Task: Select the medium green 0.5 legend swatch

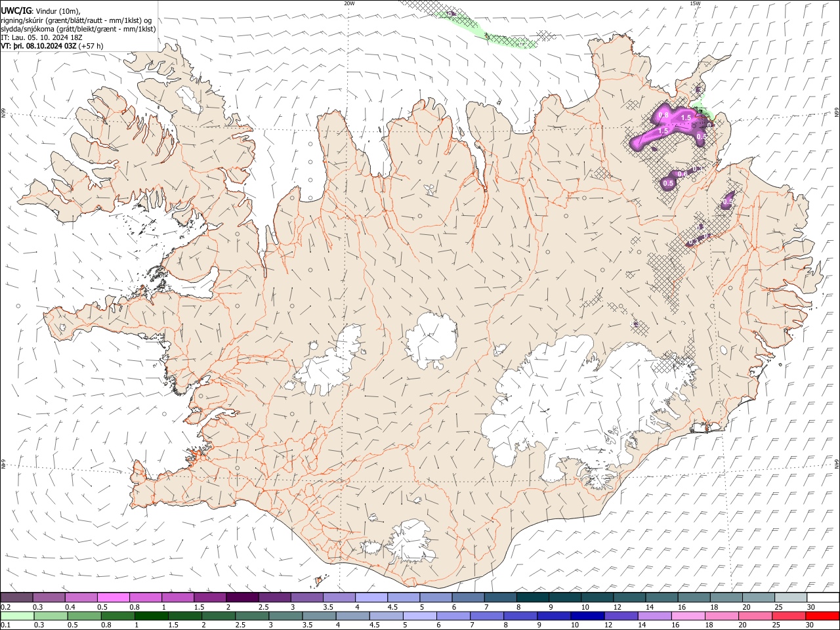Action: pyautogui.click(x=84, y=616)
